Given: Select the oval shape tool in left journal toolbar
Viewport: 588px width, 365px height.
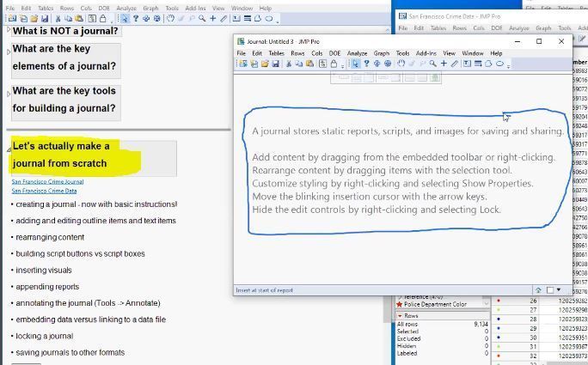Looking at the screenshot, I should click(x=269, y=18).
